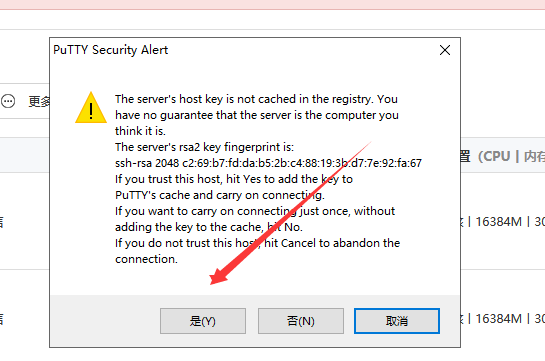Viewport: 545px width, 361px height.
Task: Click the gray button bar beside 是(Y)
Action: pos(105,321)
